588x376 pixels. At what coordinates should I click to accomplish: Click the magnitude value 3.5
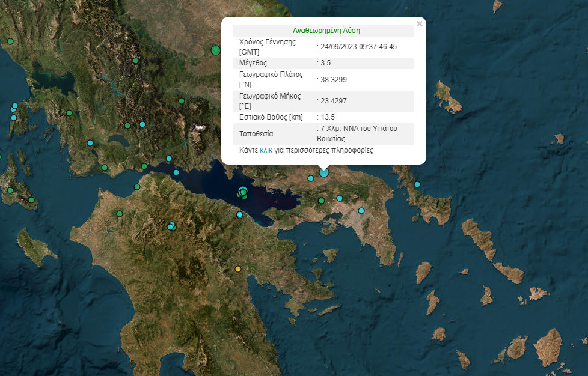(325, 62)
